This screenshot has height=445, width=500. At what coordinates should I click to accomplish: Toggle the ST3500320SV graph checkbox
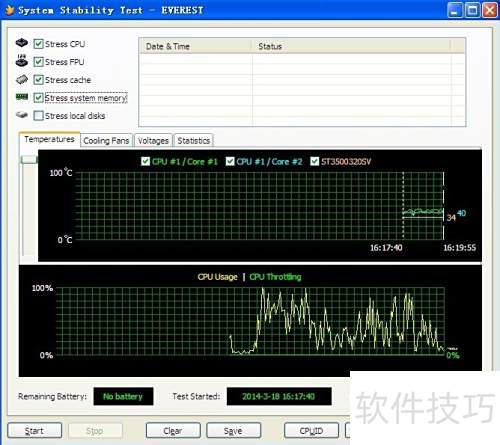314,161
